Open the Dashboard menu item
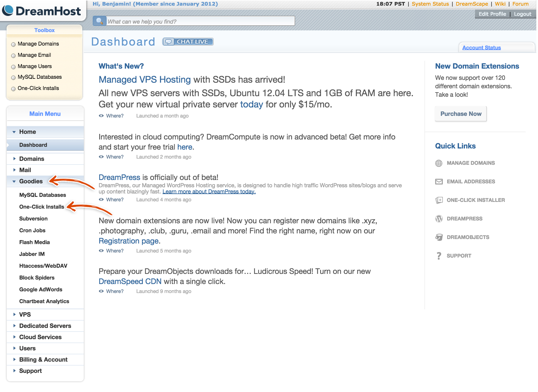Image resolution: width=538 pixels, height=392 pixels. [33, 145]
